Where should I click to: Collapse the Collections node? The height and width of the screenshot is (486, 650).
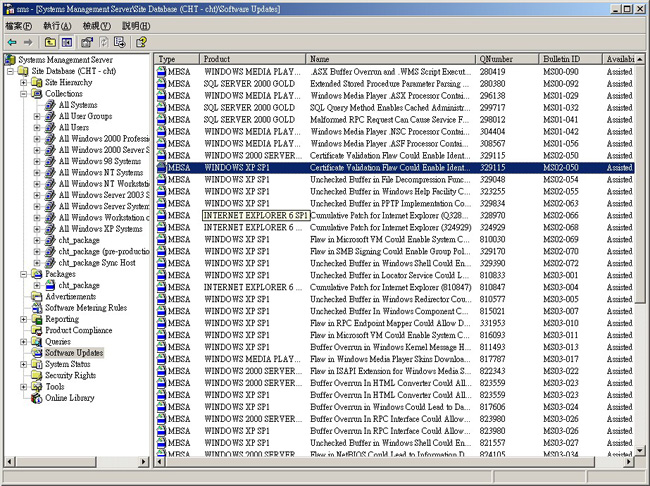(x=24, y=94)
